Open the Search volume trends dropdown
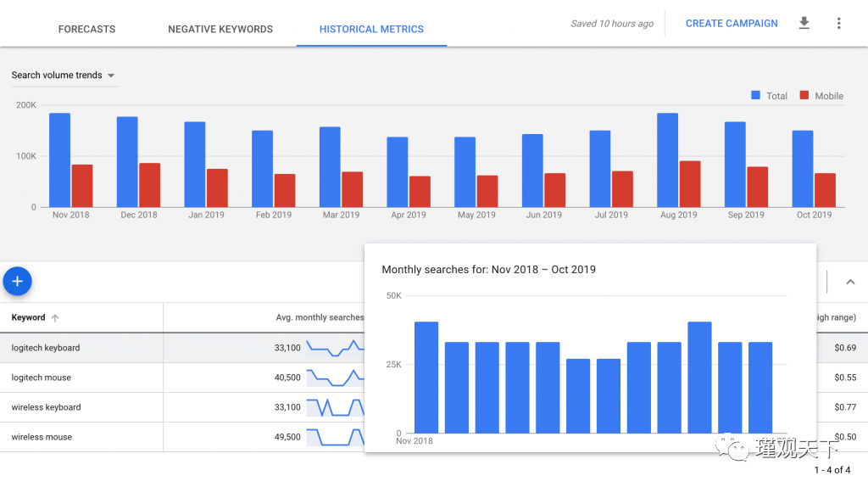This screenshot has width=868, height=487. point(64,76)
